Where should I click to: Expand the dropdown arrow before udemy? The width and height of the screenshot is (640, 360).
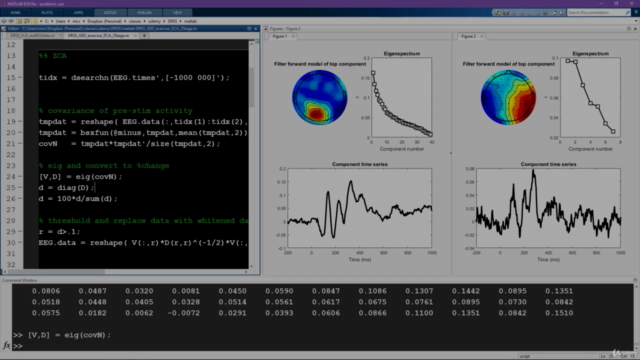click(x=144, y=21)
